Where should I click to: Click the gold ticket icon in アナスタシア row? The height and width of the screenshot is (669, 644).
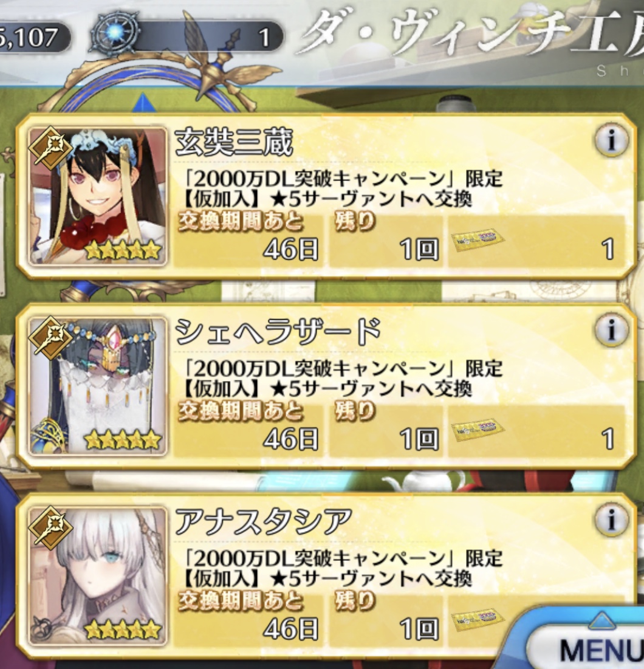point(478,620)
